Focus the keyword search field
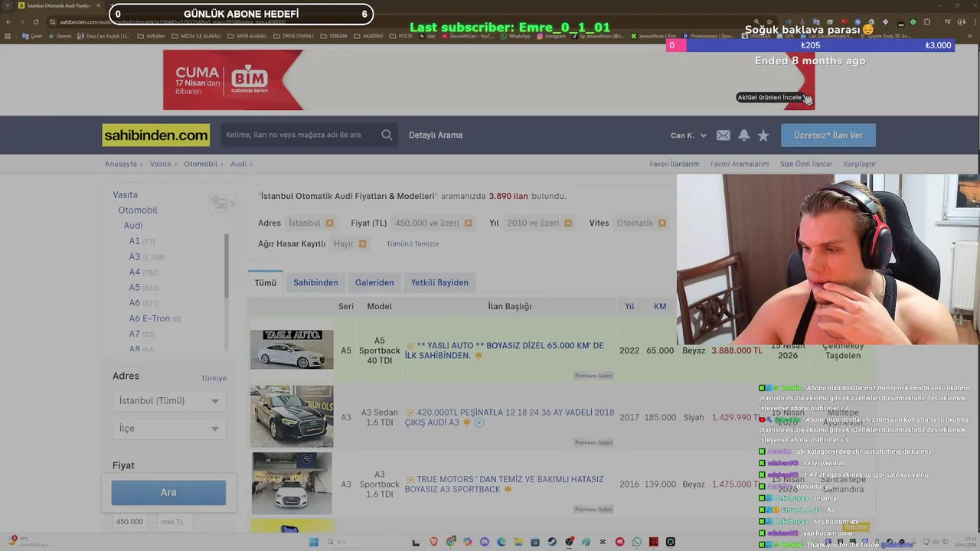 tap(299, 135)
